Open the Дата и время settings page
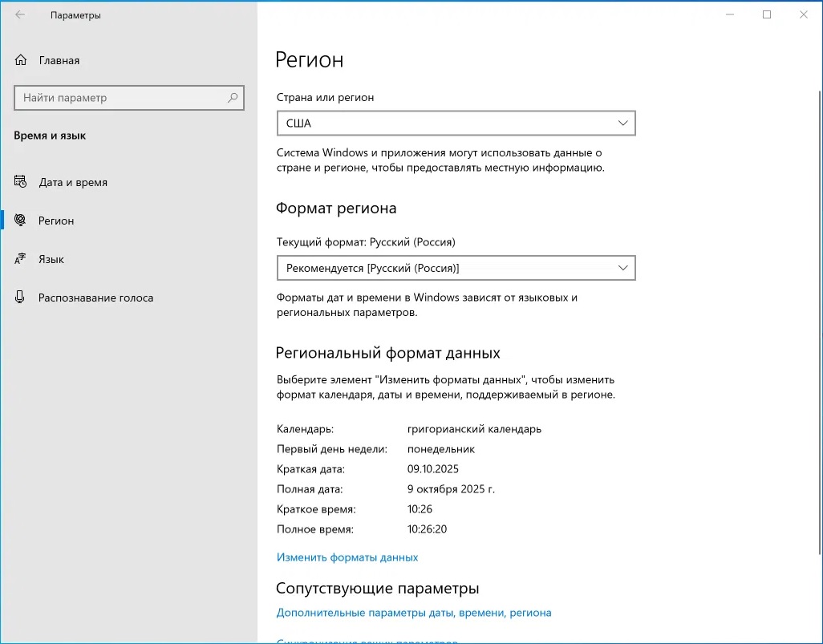The width and height of the screenshot is (823, 644). pyautogui.click(x=73, y=182)
